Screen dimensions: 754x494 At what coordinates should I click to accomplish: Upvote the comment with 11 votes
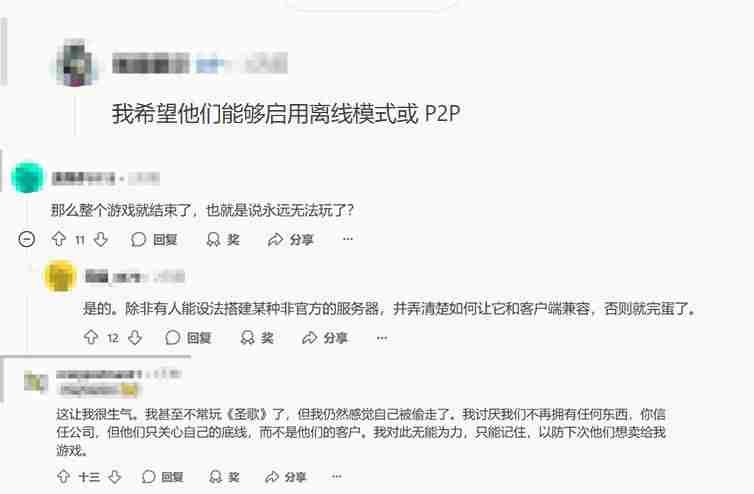point(59,239)
